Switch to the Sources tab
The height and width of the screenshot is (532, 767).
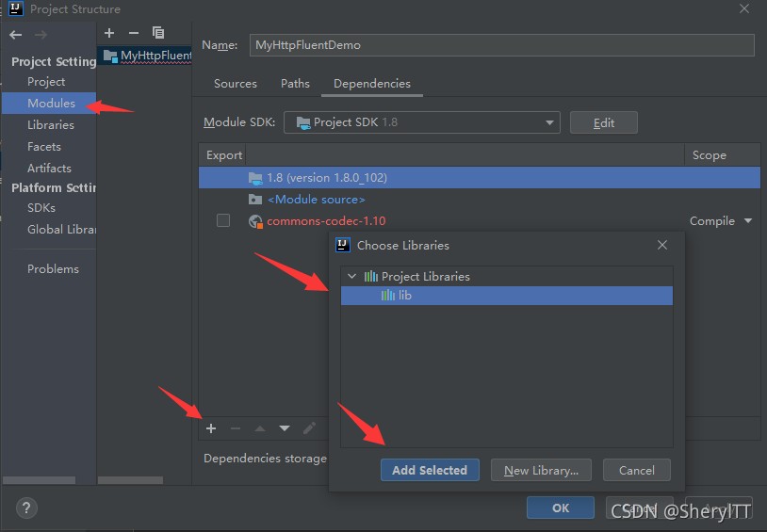pos(236,84)
